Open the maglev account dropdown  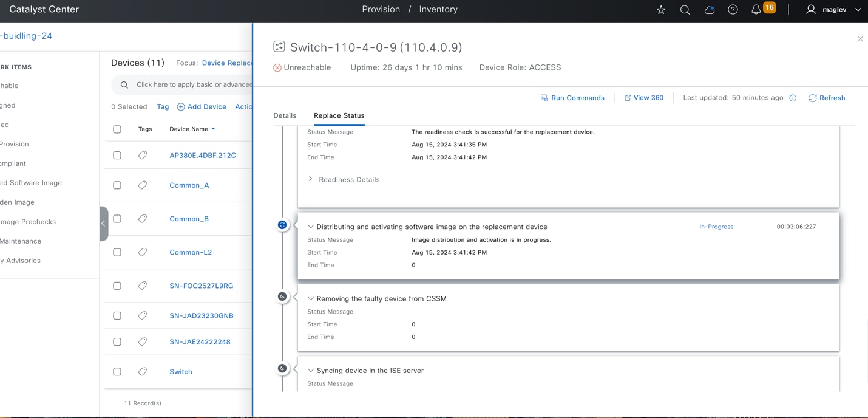(x=858, y=9)
